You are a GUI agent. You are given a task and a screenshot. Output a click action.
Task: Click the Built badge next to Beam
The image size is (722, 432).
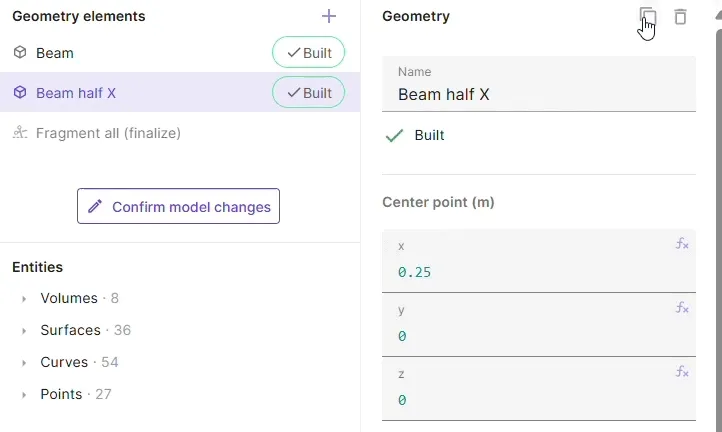click(x=308, y=53)
